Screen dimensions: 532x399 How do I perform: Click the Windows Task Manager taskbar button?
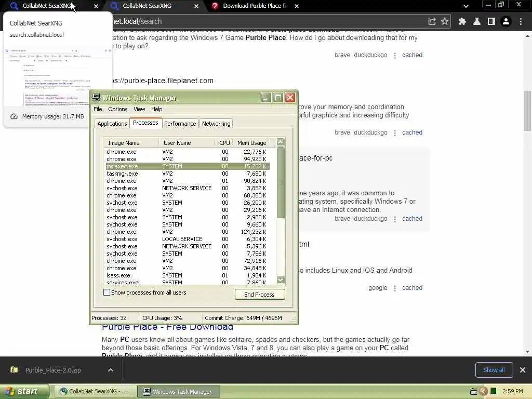[179, 392]
